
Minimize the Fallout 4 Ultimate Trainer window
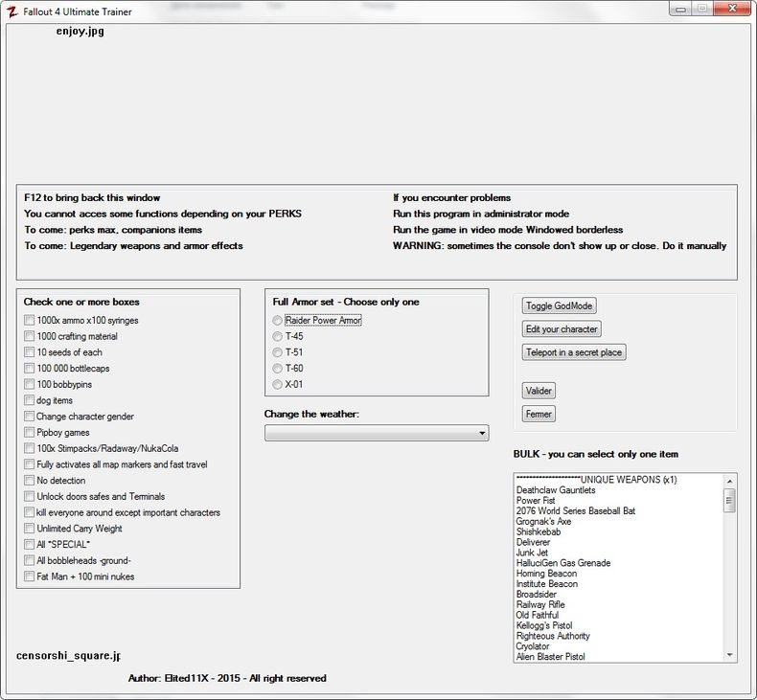click(x=680, y=10)
